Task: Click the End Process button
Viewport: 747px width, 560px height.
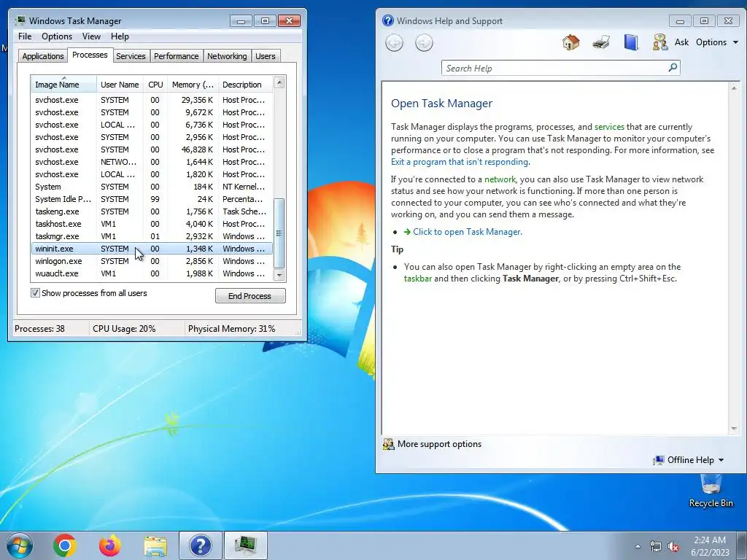Action: coord(250,296)
